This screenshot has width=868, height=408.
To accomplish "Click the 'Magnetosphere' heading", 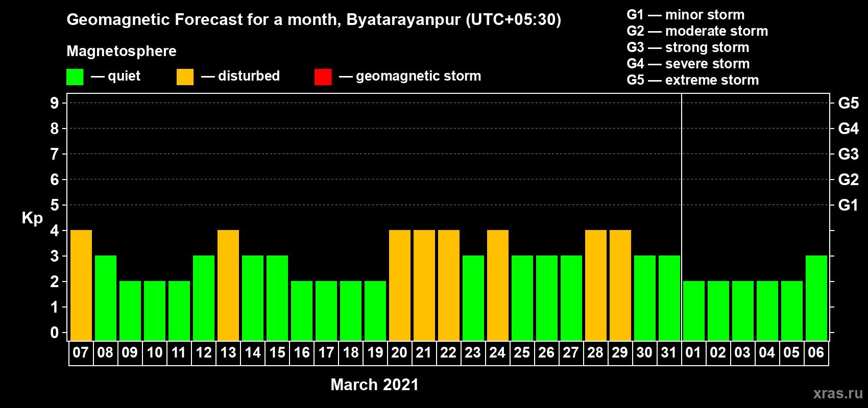I will (x=122, y=51).
